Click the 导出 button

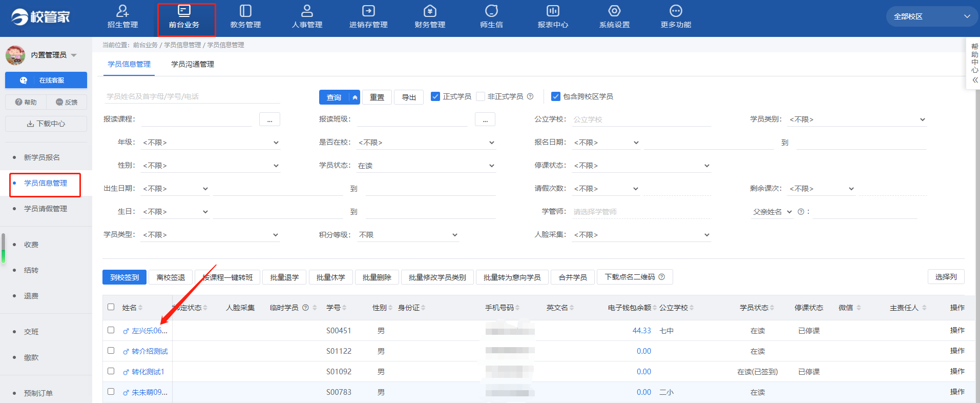(409, 97)
